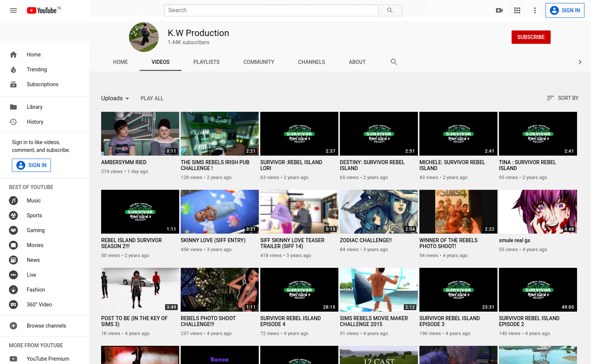Open the smule real gs thumbnail
This screenshot has width=596, height=364.
(x=538, y=212)
